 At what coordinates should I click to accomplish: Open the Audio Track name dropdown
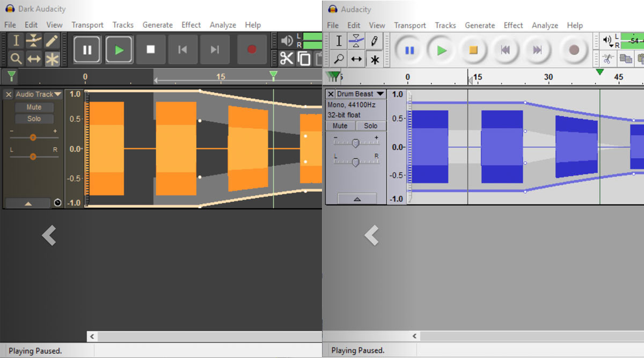point(38,94)
